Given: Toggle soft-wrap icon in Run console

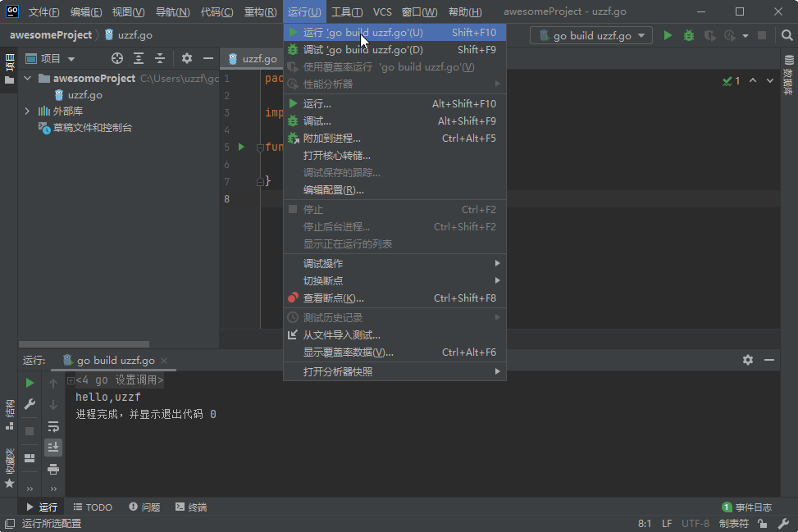Looking at the screenshot, I should [x=53, y=426].
